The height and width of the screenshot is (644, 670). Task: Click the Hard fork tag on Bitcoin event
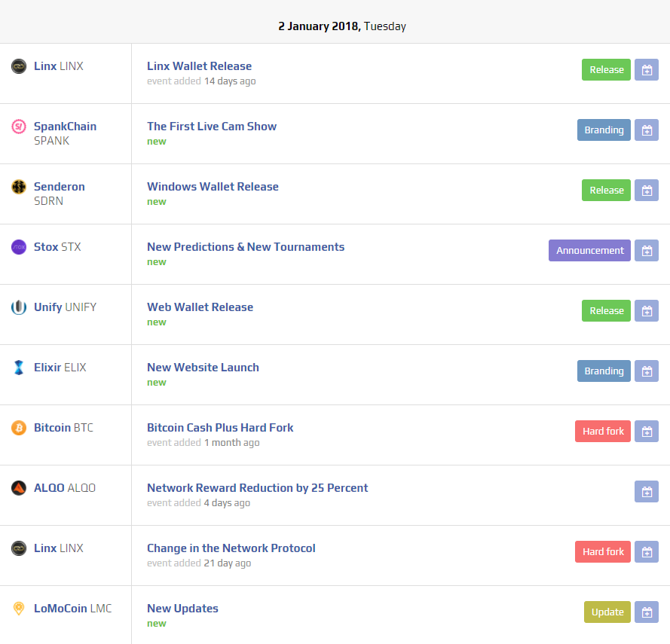point(603,431)
